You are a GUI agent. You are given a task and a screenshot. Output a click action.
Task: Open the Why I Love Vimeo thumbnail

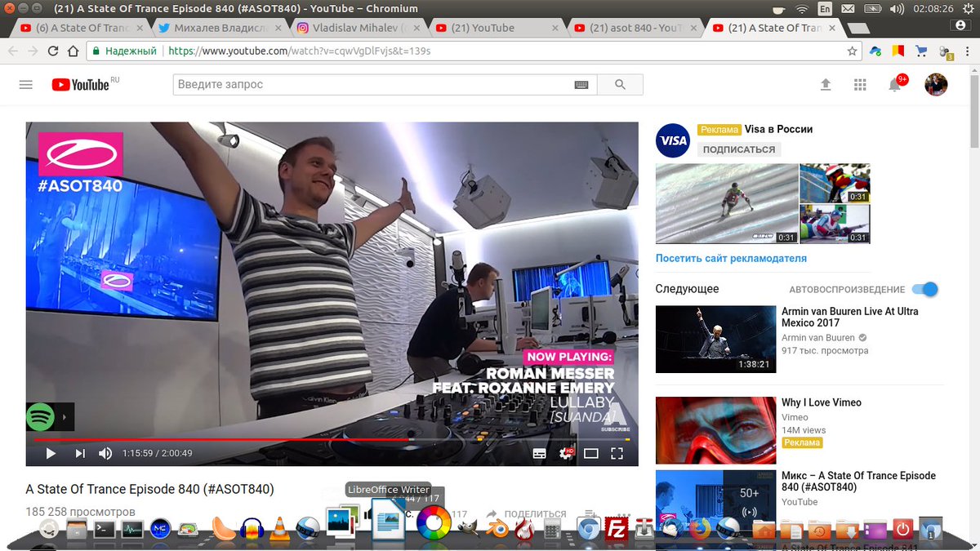(715, 430)
